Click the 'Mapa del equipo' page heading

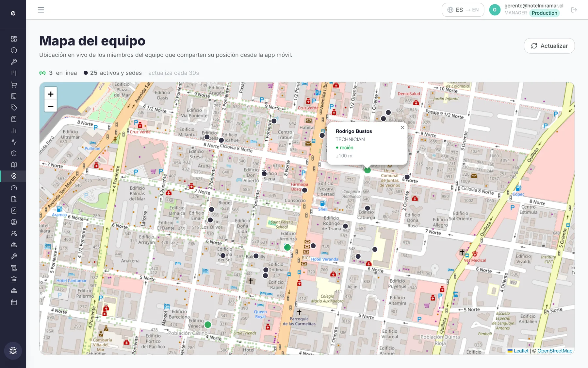click(92, 41)
